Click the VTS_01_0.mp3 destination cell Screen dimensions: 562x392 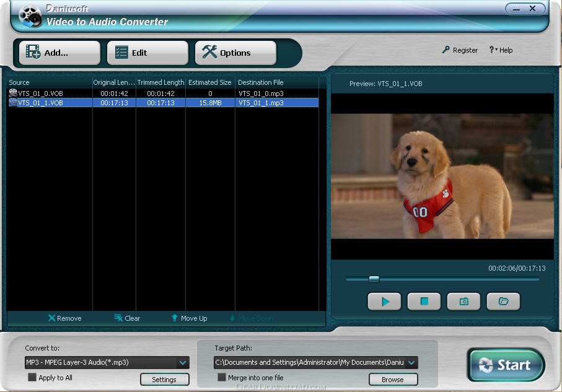[x=261, y=94]
